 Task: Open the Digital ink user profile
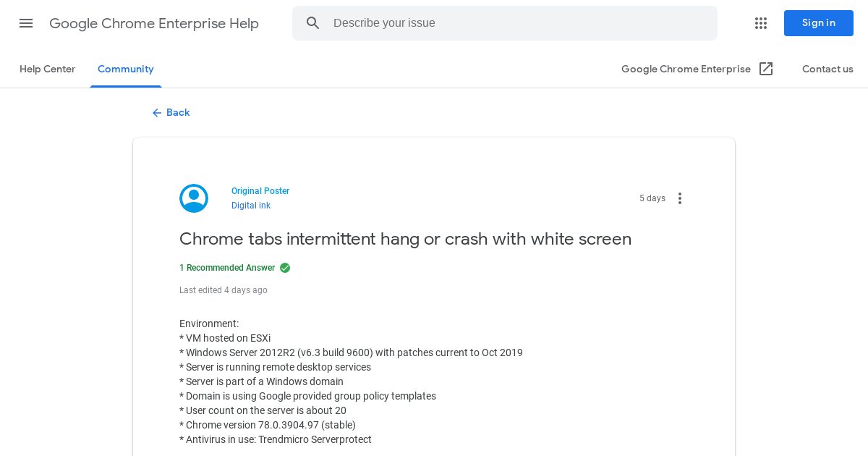pyautogui.click(x=251, y=206)
